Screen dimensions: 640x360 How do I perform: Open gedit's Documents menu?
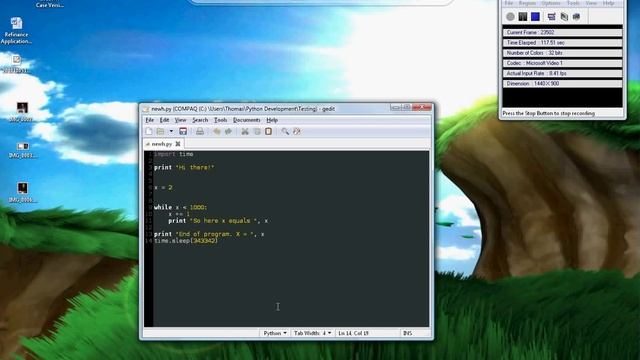click(247, 120)
